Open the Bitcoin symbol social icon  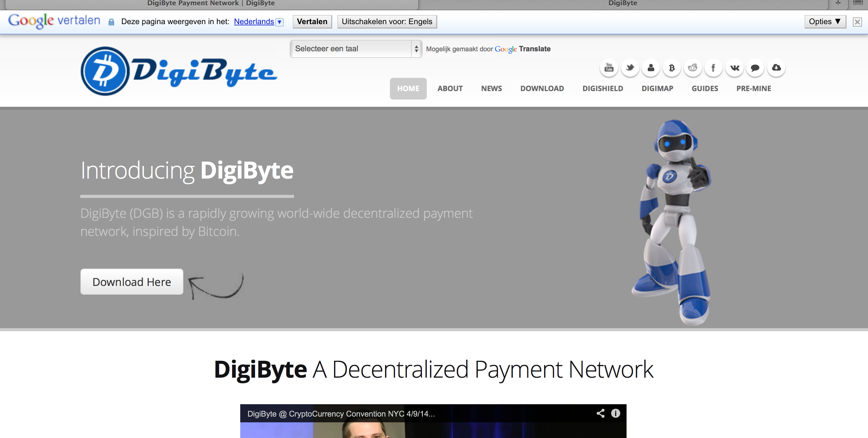click(672, 68)
